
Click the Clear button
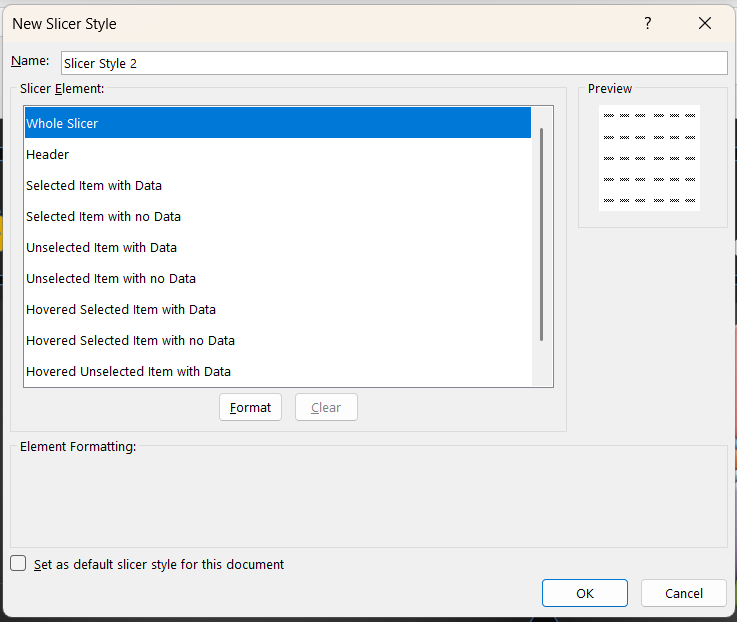click(326, 407)
